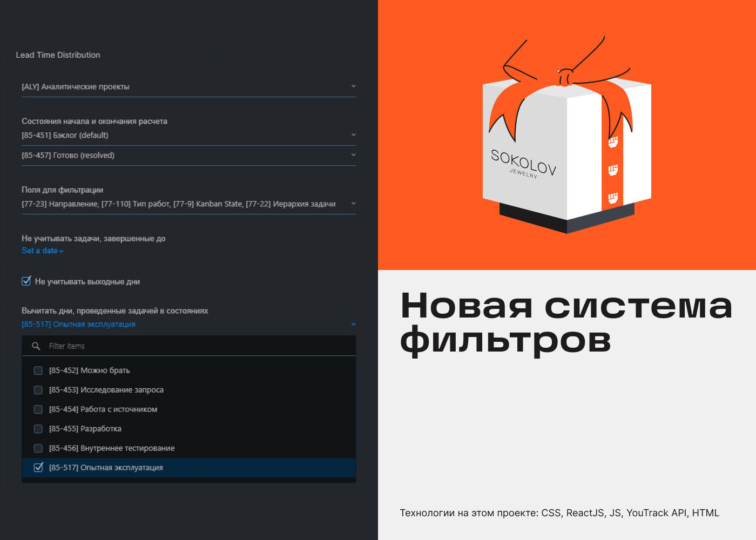Open the '[ALY] Аналитические проекты' project dropdown

tap(188, 86)
